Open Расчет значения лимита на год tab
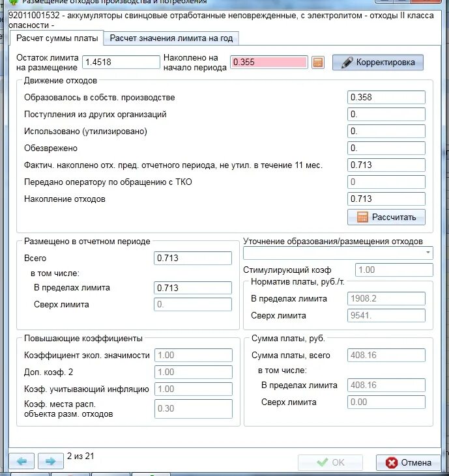 tap(171, 38)
